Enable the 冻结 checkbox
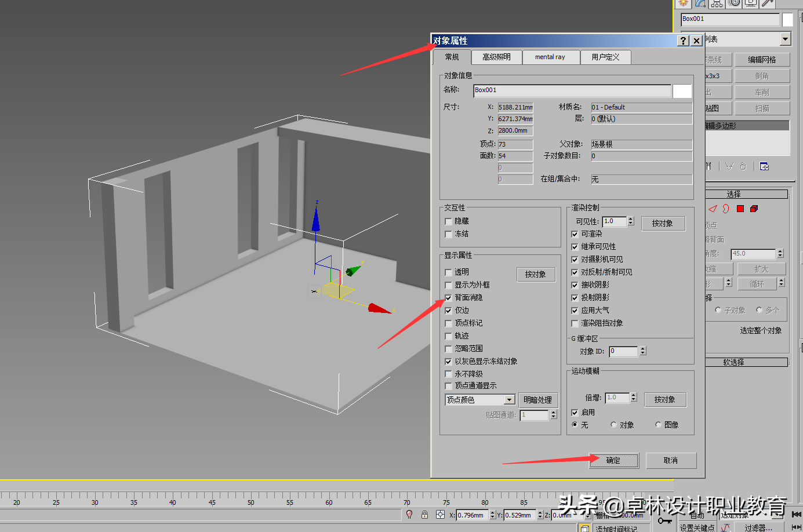This screenshot has height=532, width=803. pos(448,234)
